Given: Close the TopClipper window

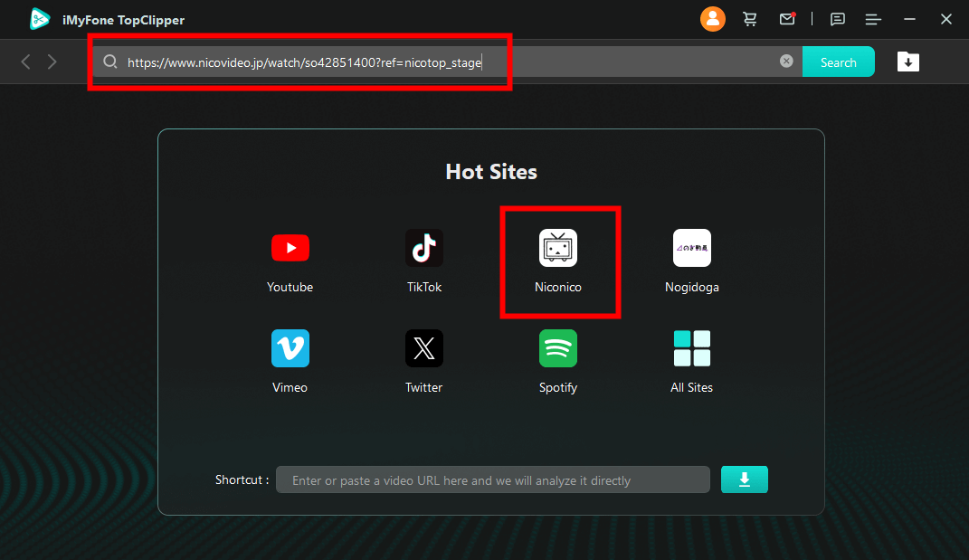Looking at the screenshot, I should (946, 20).
